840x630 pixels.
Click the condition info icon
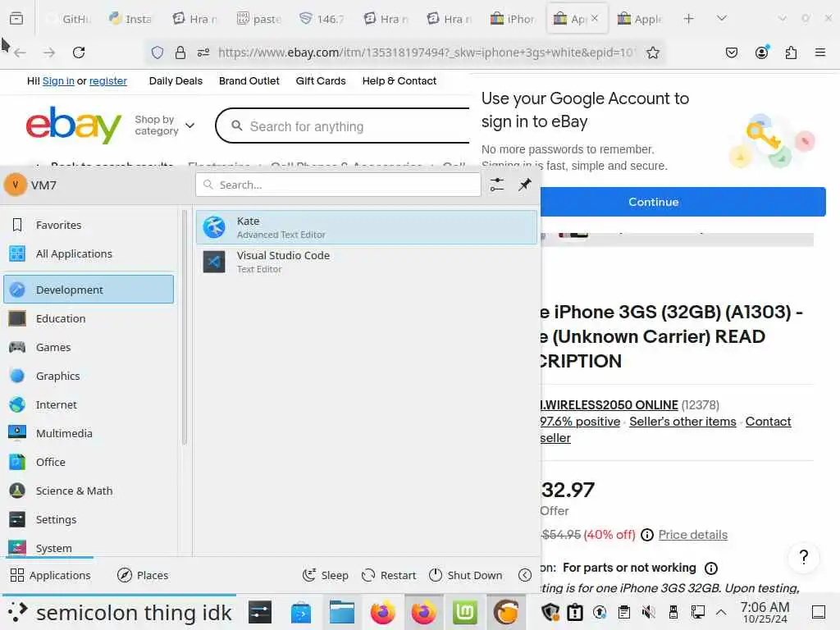[711, 568]
